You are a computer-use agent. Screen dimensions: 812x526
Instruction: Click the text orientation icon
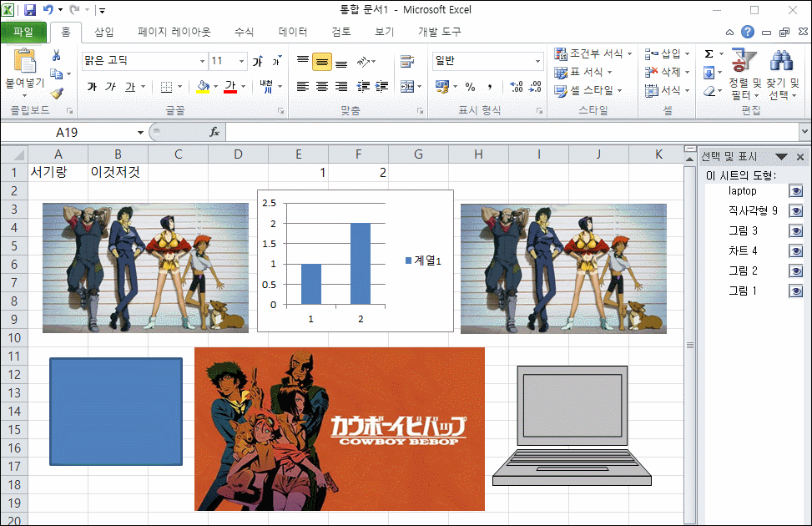[364, 61]
